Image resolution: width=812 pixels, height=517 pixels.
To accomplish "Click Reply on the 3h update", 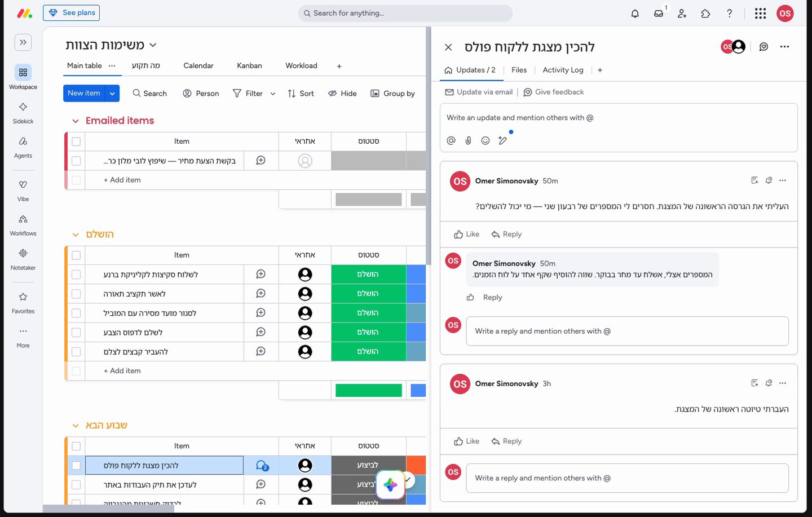I will click(x=506, y=441).
